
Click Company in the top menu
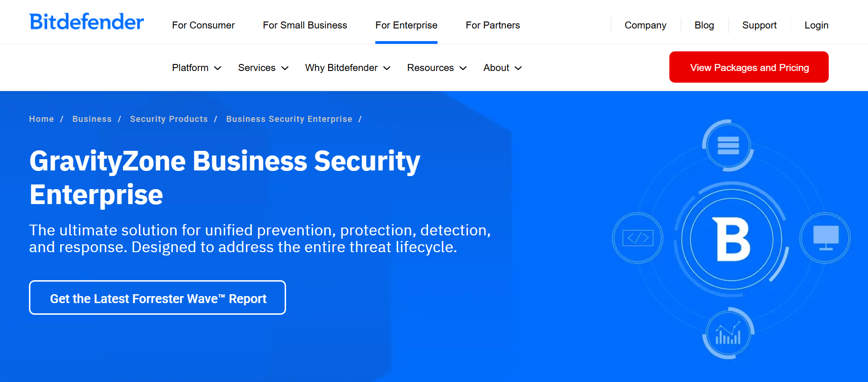click(645, 25)
